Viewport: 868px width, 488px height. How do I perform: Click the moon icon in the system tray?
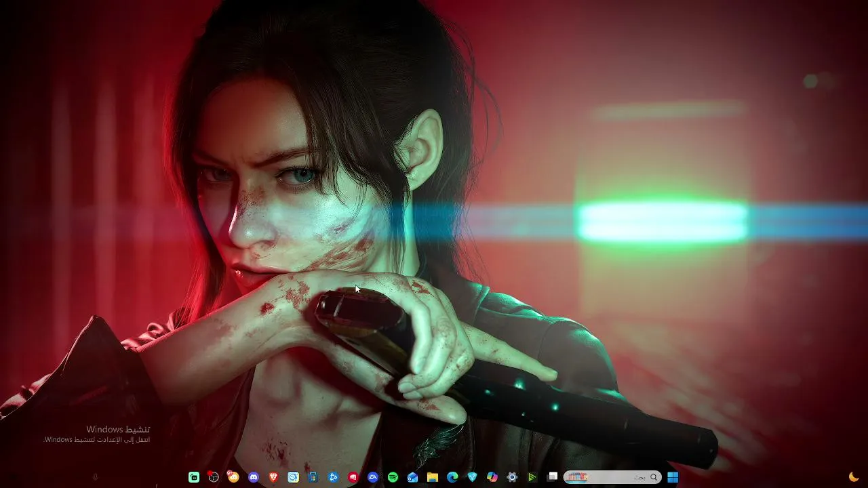click(x=854, y=477)
